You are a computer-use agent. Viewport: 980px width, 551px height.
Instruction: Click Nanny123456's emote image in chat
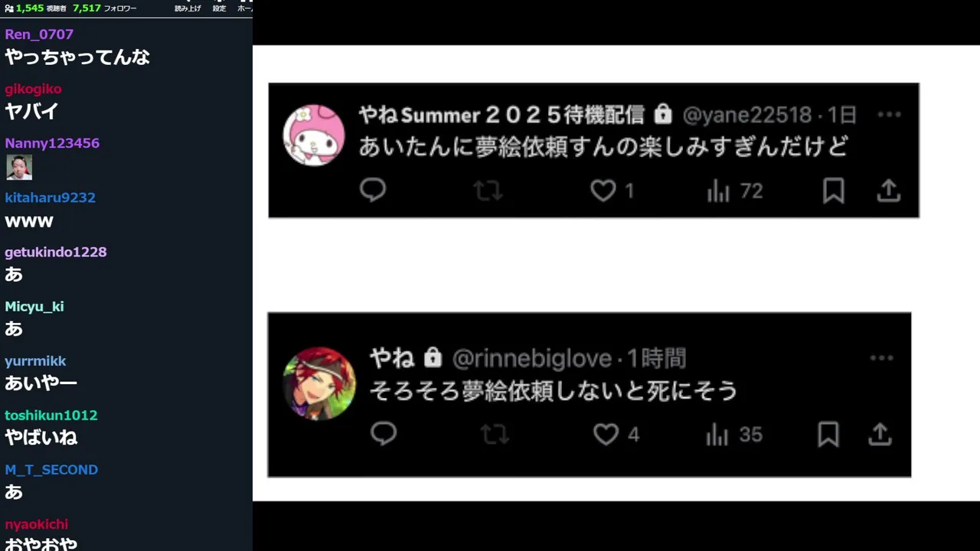click(19, 167)
